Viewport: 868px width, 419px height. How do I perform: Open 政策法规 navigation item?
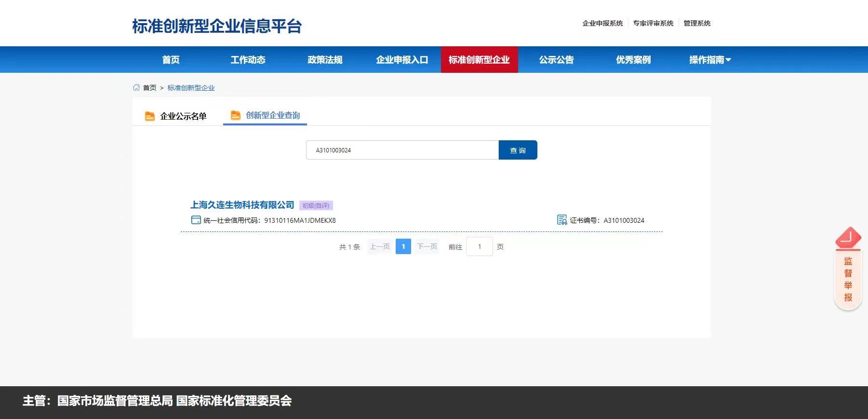325,60
